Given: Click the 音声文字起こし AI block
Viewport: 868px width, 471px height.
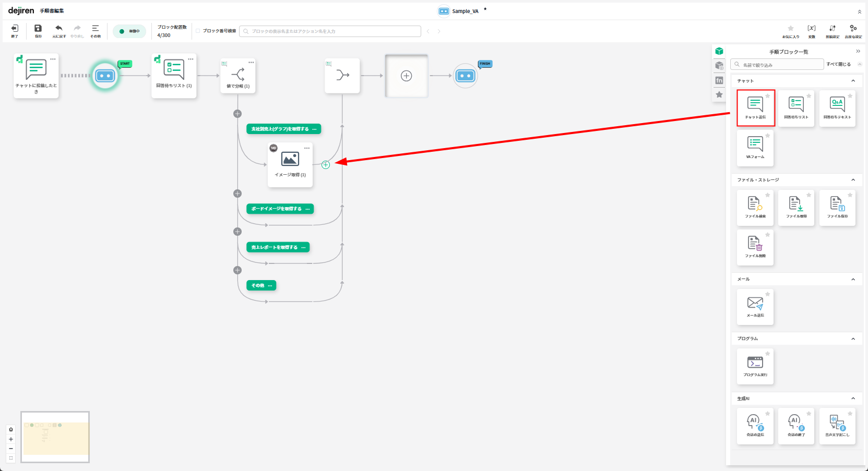Looking at the screenshot, I should 837,426.
